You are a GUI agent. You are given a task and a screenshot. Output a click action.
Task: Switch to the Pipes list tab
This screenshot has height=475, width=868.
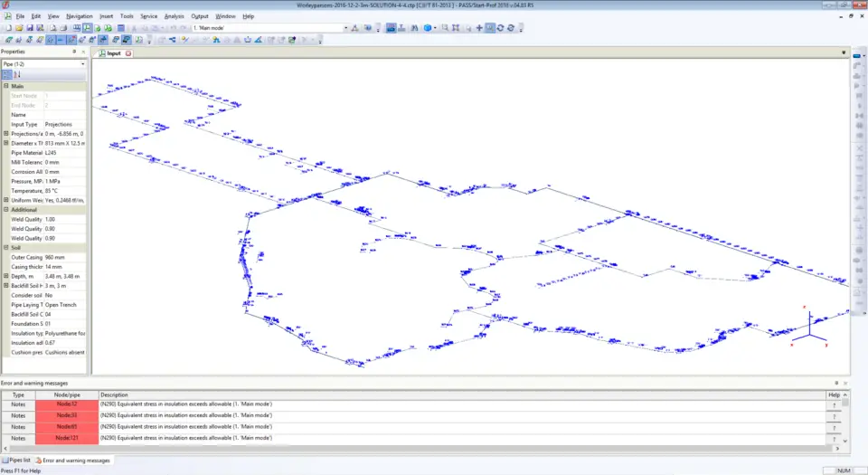[x=18, y=461]
